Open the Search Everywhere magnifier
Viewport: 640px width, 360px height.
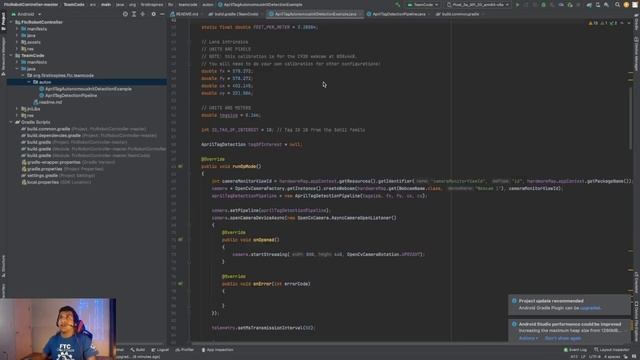[x=617, y=5]
